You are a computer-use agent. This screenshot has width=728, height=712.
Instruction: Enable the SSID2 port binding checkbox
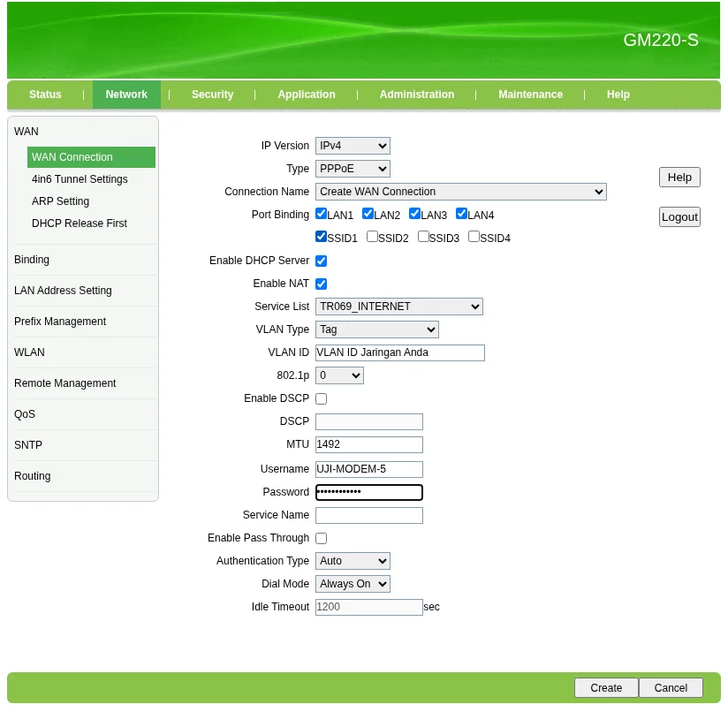pos(372,237)
